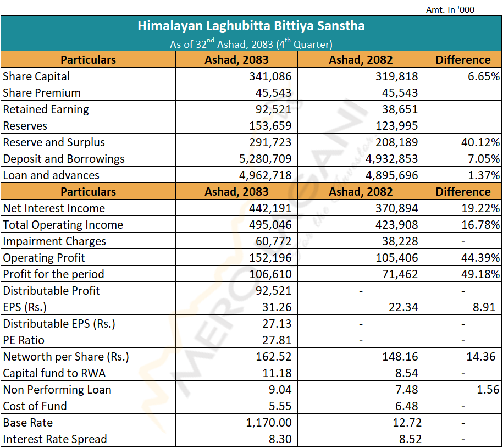Click Impairment Charges value 38,228
The image size is (503, 448).
point(400,241)
